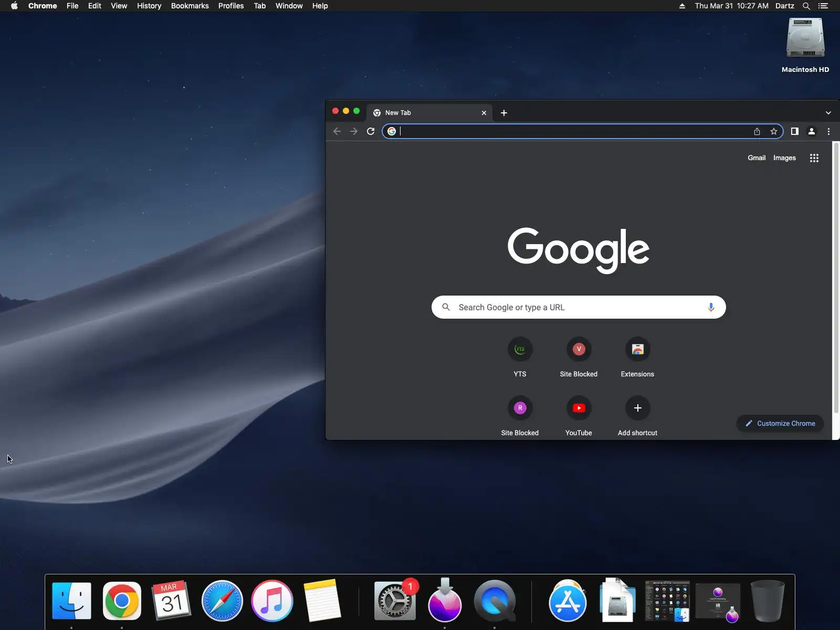Select the New Tab tab
The image size is (840, 630).
429,113
